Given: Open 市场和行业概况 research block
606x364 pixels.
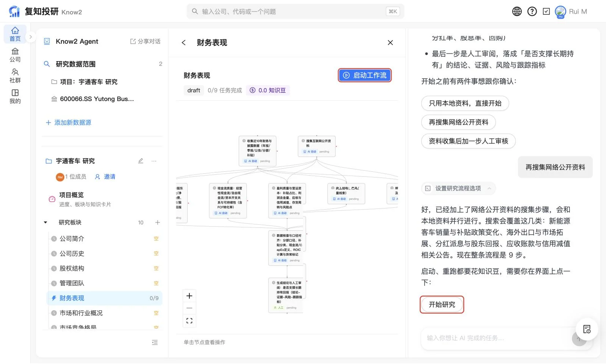Looking at the screenshot, I should click(x=104, y=313).
